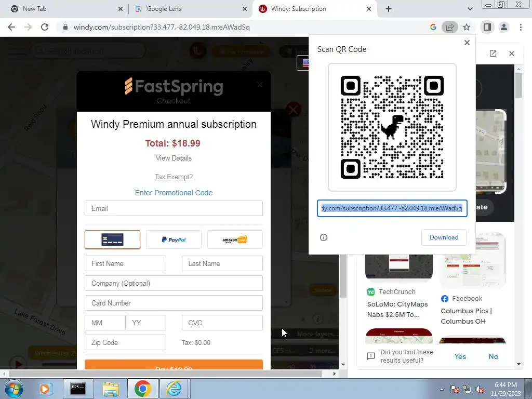
Task: Click the QR code image
Action: point(392,127)
